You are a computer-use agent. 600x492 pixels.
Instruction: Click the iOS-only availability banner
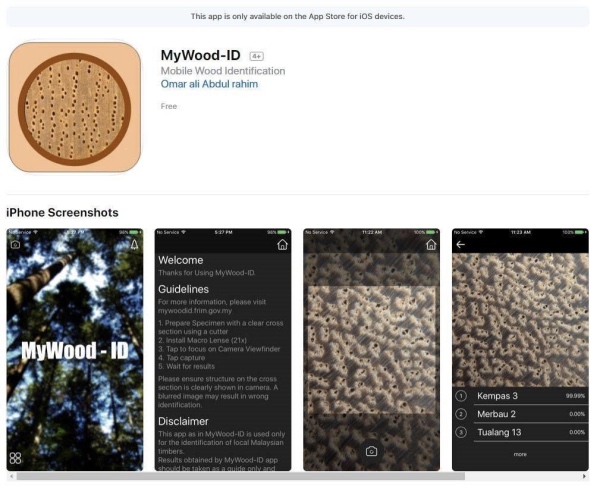[x=298, y=16]
